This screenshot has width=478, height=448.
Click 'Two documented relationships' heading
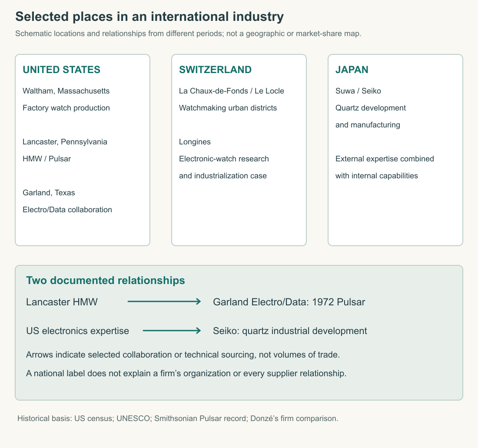pos(106,280)
